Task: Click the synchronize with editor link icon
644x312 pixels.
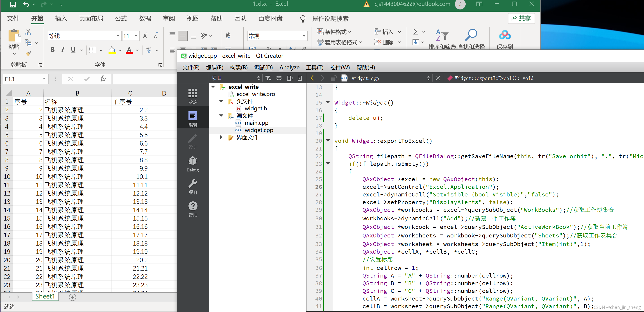Action: point(279,78)
